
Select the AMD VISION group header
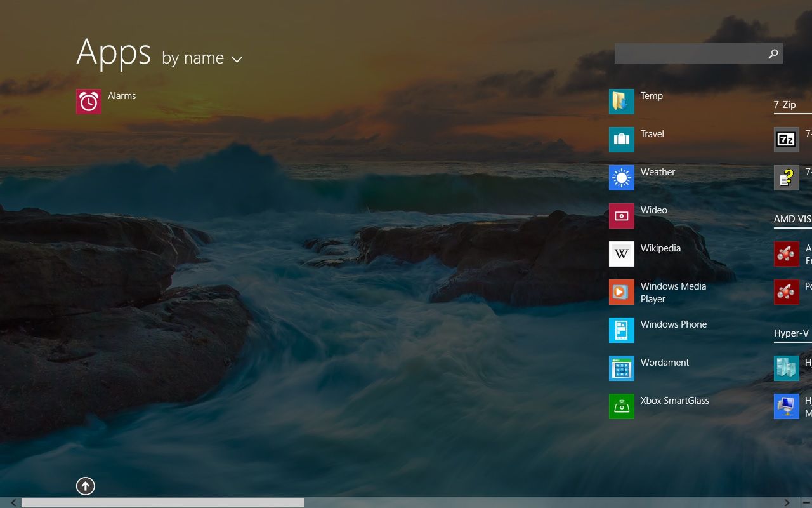[x=793, y=219]
